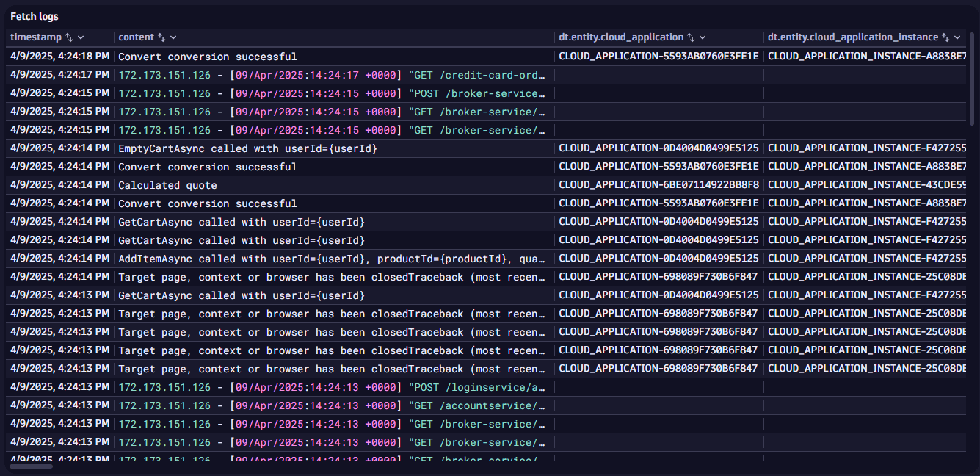Expand the content column chevron dropdown
Screen dimensions: 980x476
(x=173, y=37)
